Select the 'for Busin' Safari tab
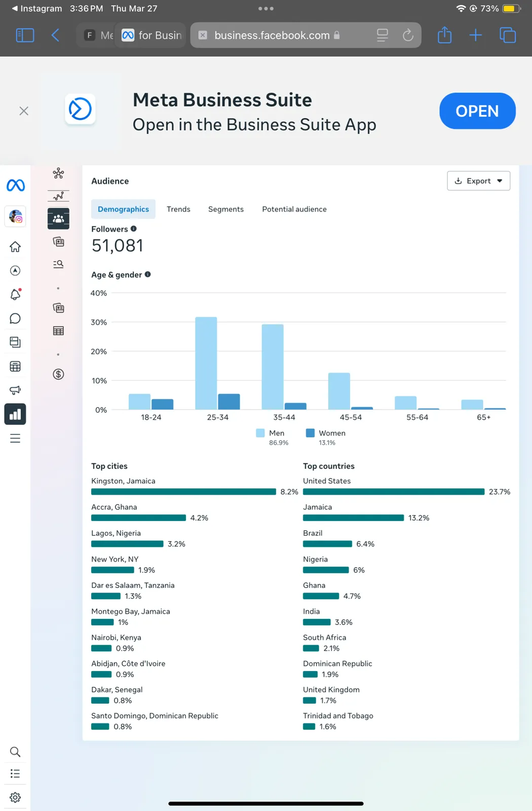 (151, 35)
